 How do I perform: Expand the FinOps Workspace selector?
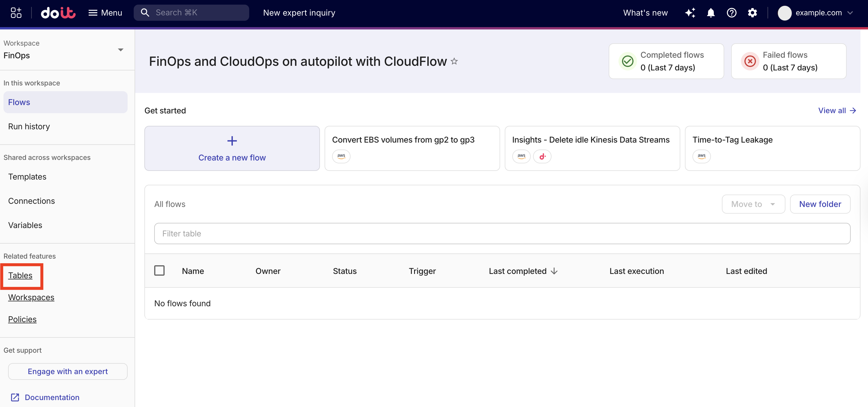[x=64, y=50]
